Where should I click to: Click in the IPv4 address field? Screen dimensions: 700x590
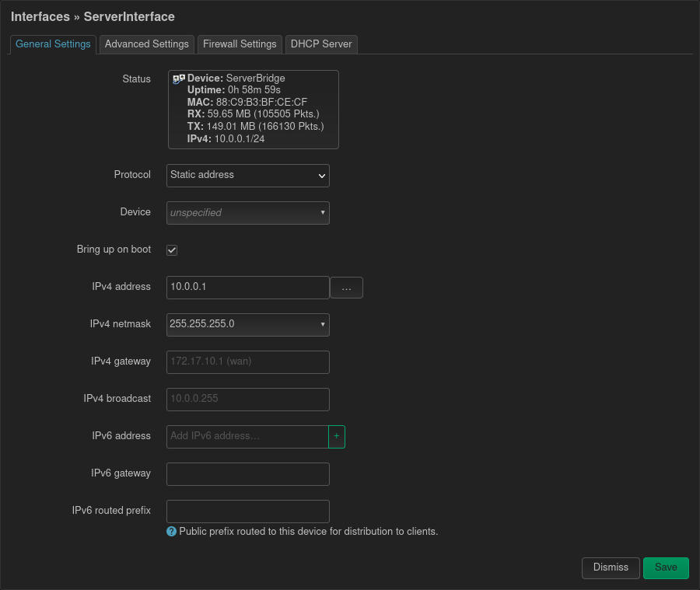coord(248,288)
